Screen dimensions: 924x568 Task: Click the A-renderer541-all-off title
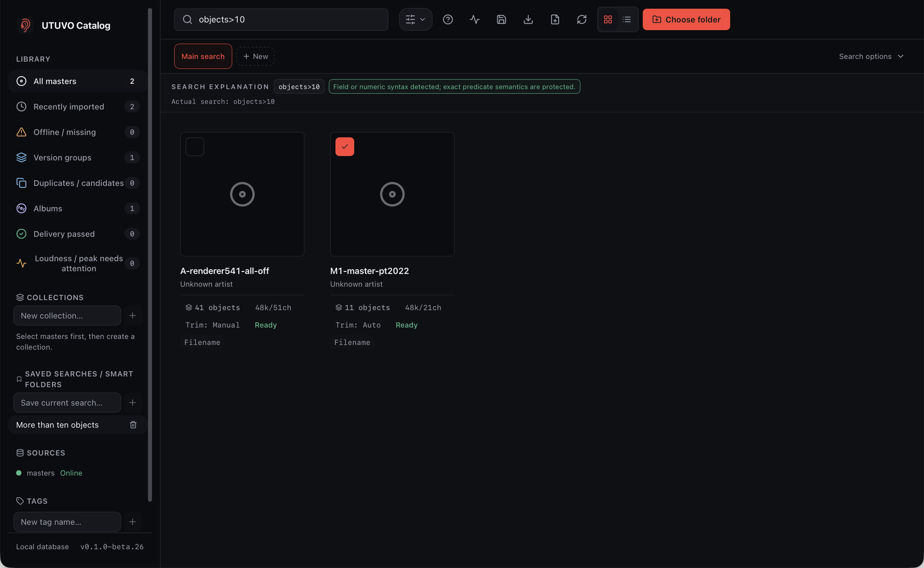[225, 271]
